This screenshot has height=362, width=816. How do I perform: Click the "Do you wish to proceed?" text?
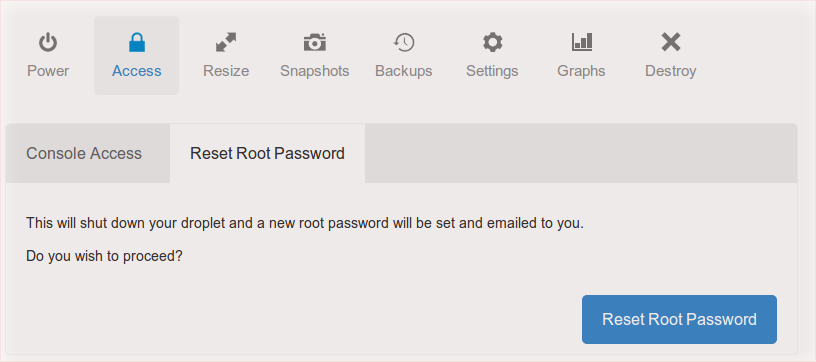click(x=104, y=256)
